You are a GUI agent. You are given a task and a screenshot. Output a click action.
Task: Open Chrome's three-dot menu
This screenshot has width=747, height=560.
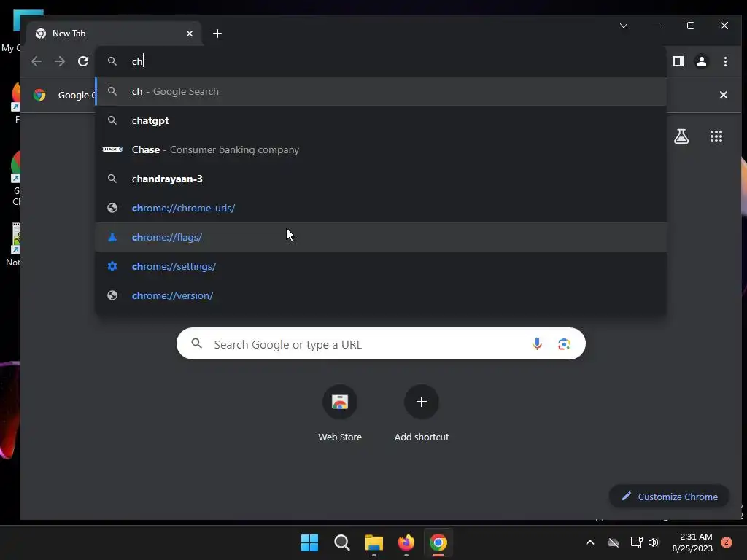coord(725,61)
